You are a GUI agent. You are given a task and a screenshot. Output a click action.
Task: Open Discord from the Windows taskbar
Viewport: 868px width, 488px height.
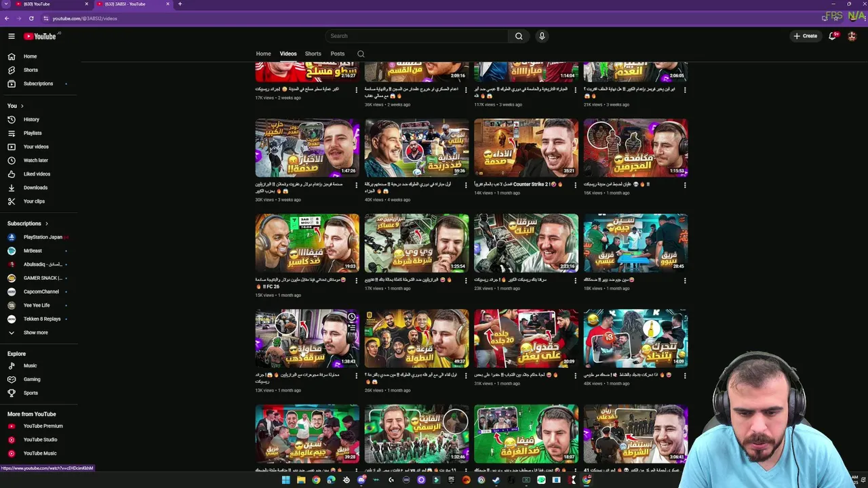pyautogui.click(x=361, y=480)
